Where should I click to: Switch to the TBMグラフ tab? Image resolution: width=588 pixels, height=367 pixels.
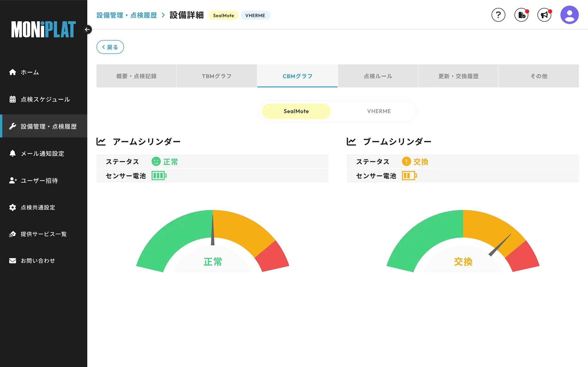(217, 76)
